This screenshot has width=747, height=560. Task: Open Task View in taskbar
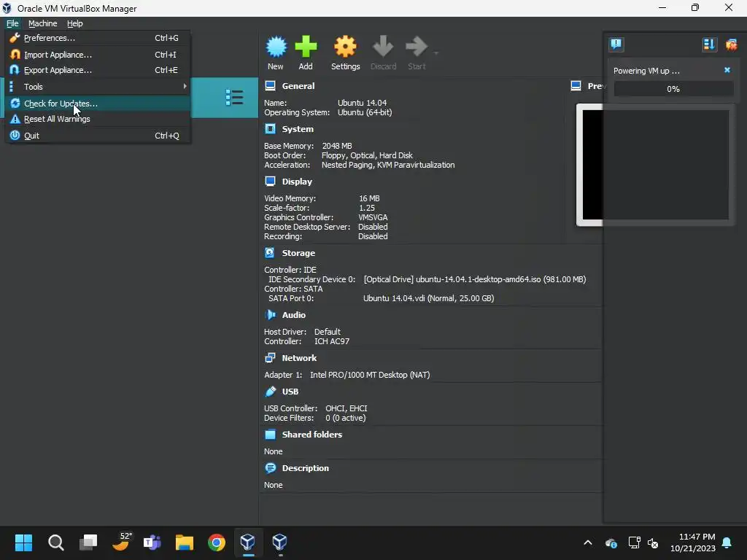tap(88, 542)
